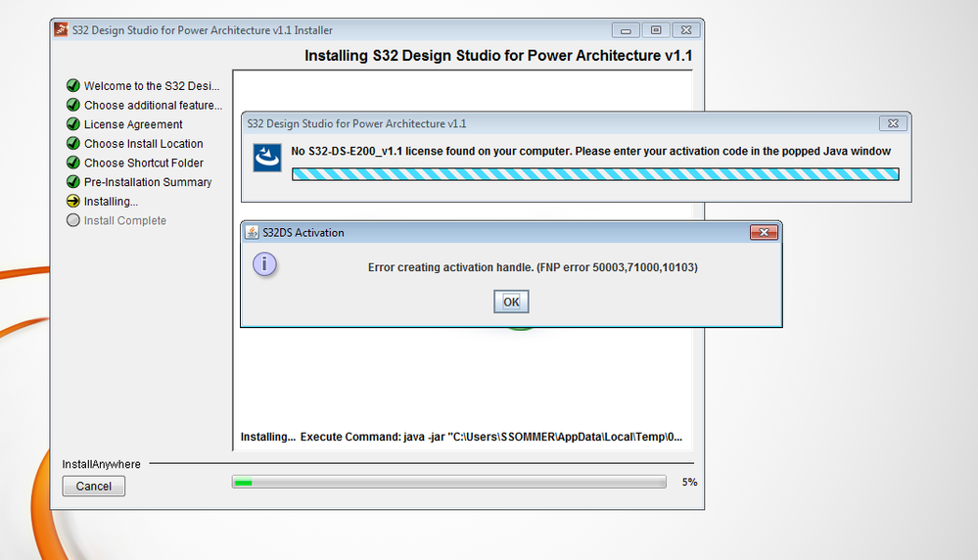
Task: Click the yellow arrow icon beside Installing step
Action: [x=73, y=202]
